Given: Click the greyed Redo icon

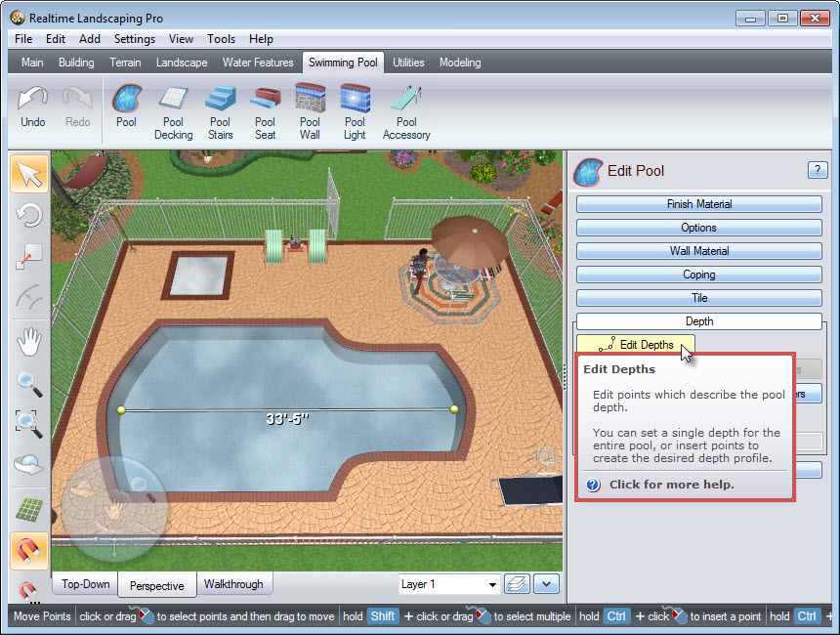Looking at the screenshot, I should coord(78,107).
